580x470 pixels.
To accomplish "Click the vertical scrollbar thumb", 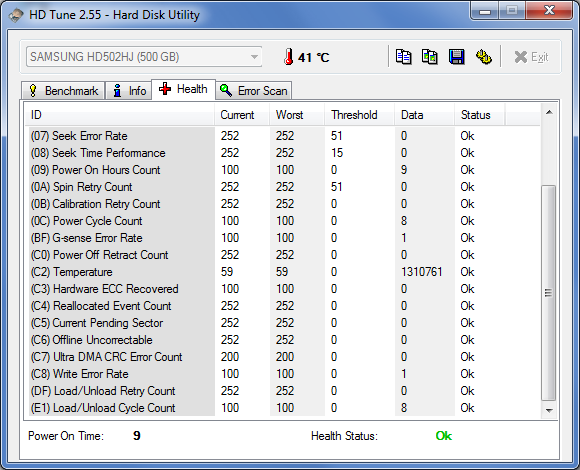I will pyautogui.click(x=549, y=293).
